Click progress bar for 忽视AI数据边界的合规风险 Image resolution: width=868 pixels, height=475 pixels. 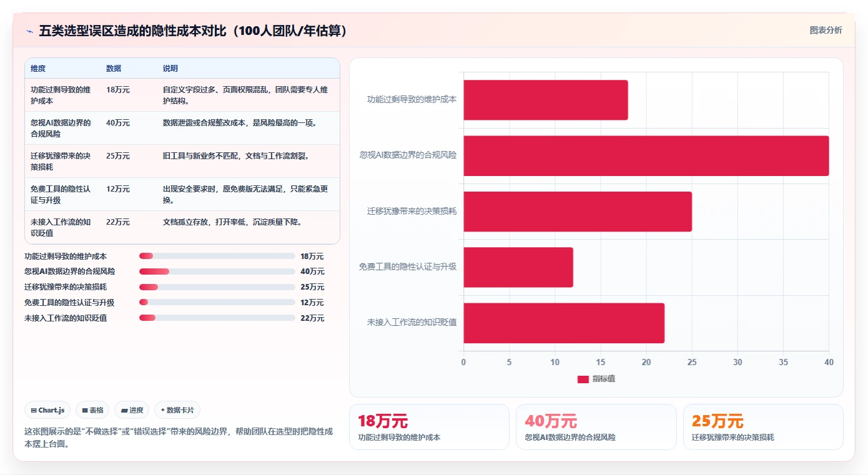click(x=217, y=272)
